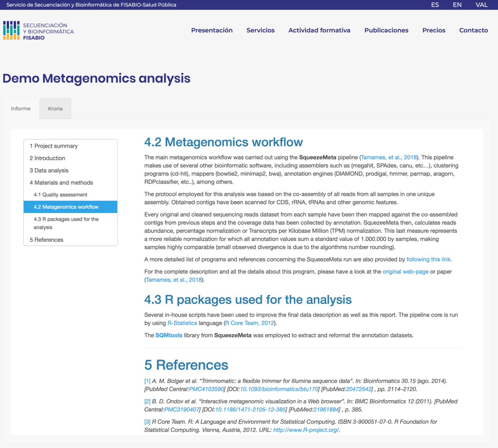
Task: Click reference number [1] link
Action: point(147,381)
